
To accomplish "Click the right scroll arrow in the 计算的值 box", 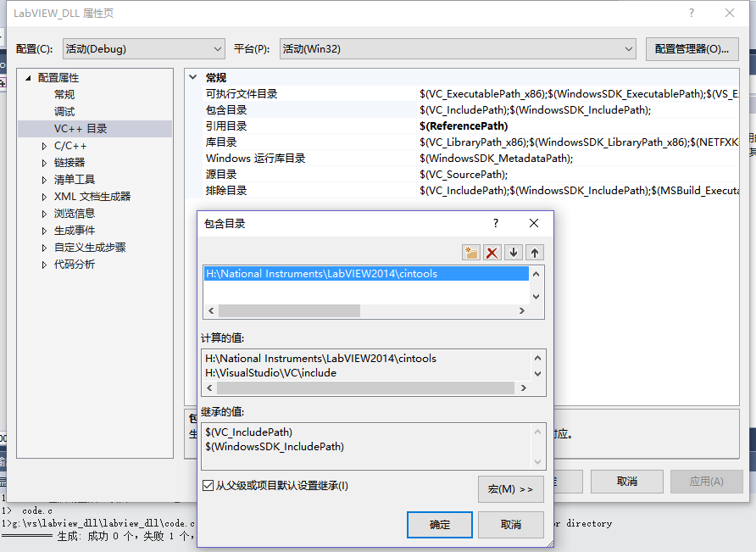I will 524,388.
